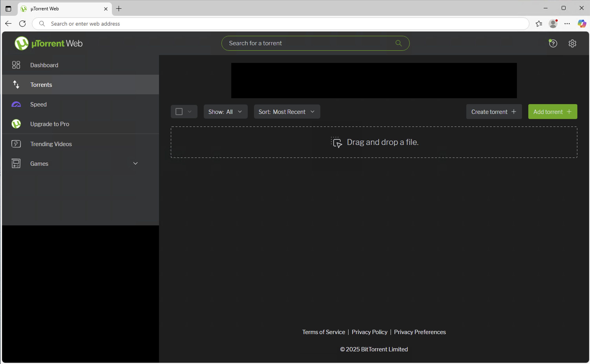This screenshot has width=590, height=364.
Task: Click the © 2025 BitTorrent Limited text
Action: (374, 349)
